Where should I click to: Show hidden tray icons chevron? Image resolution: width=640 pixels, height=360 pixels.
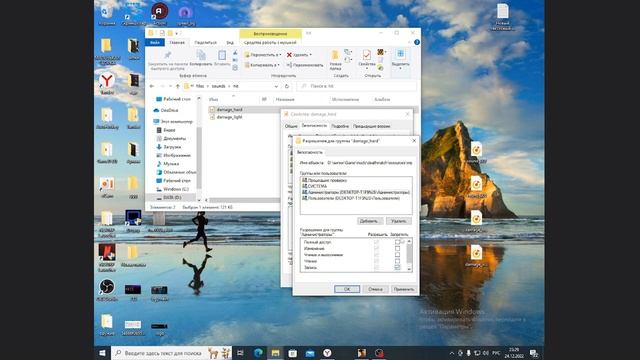[x=451, y=353]
